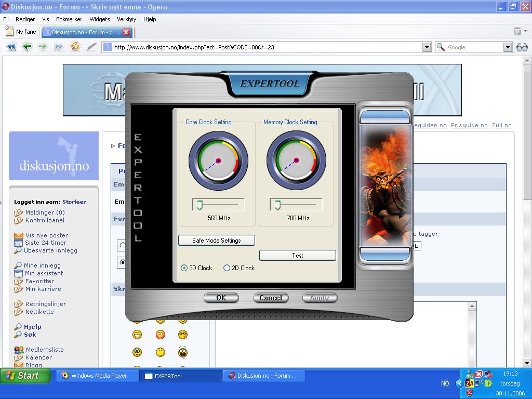Viewport: 532px width, 399px height.
Task: Click the Mine innlegg magnifier icon
Action: tap(18, 265)
